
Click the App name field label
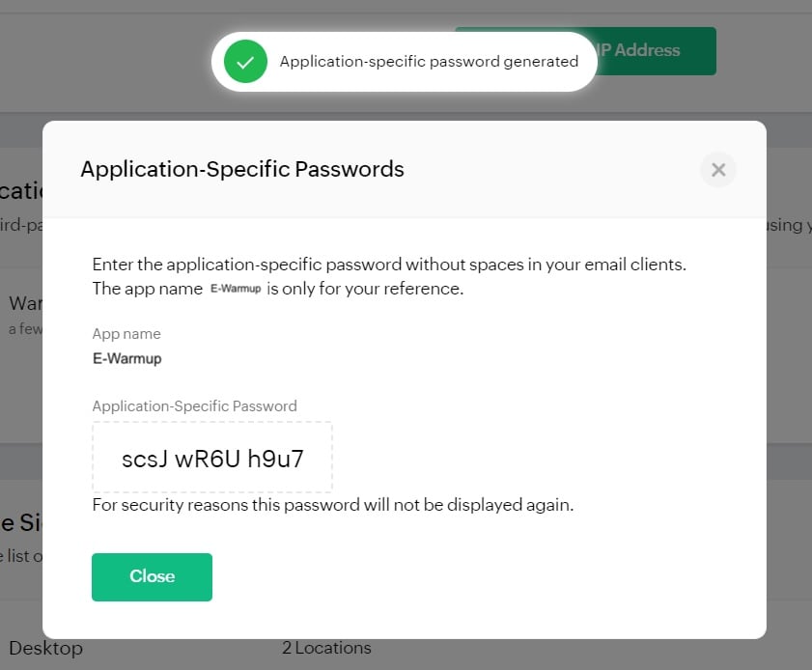[126, 334]
